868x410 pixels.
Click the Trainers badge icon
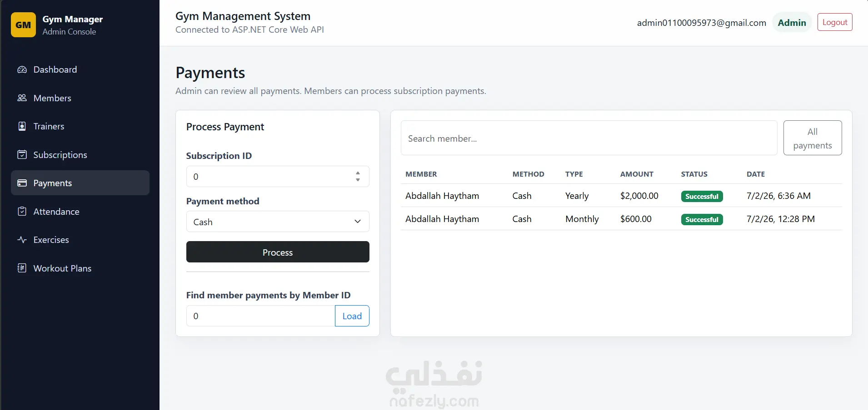click(x=22, y=126)
